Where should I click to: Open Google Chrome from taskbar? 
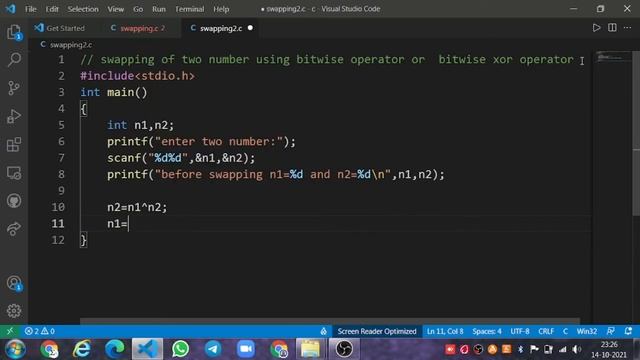49,349
